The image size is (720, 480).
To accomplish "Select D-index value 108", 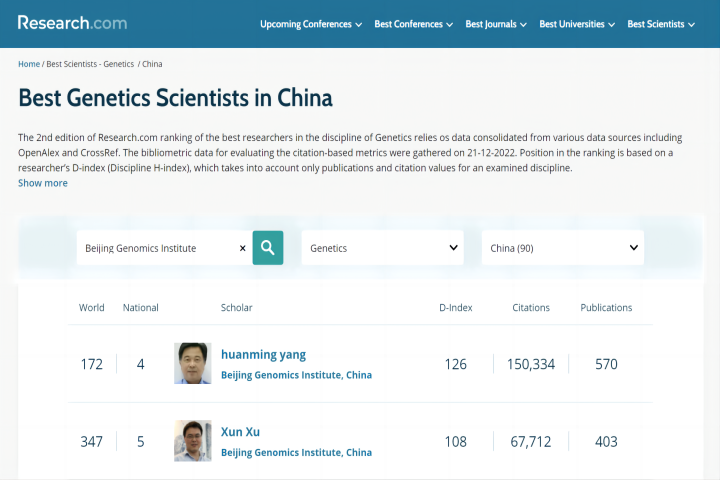I will (456, 441).
